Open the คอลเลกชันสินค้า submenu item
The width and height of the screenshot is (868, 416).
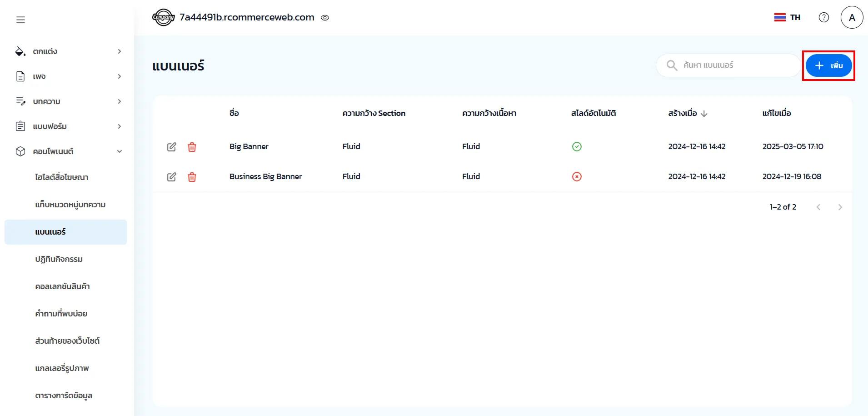pos(66,286)
